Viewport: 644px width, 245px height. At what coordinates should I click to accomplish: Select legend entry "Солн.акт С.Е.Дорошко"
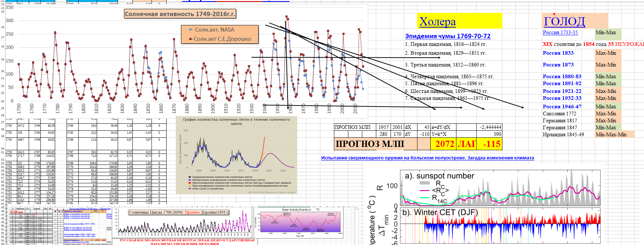(x=222, y=39)
